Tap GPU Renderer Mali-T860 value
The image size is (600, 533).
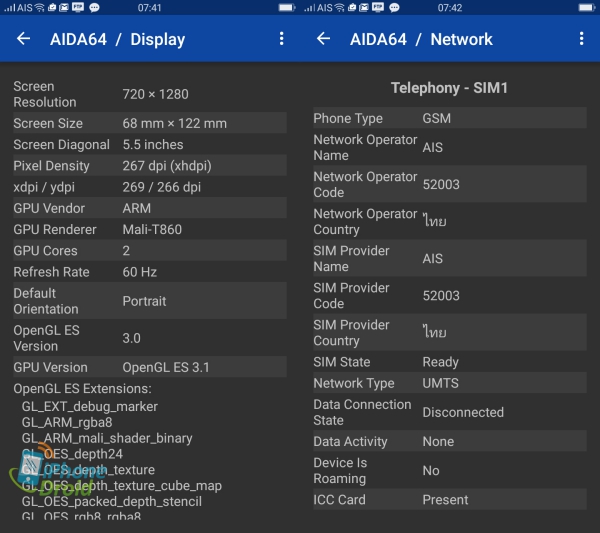(152, 230)
